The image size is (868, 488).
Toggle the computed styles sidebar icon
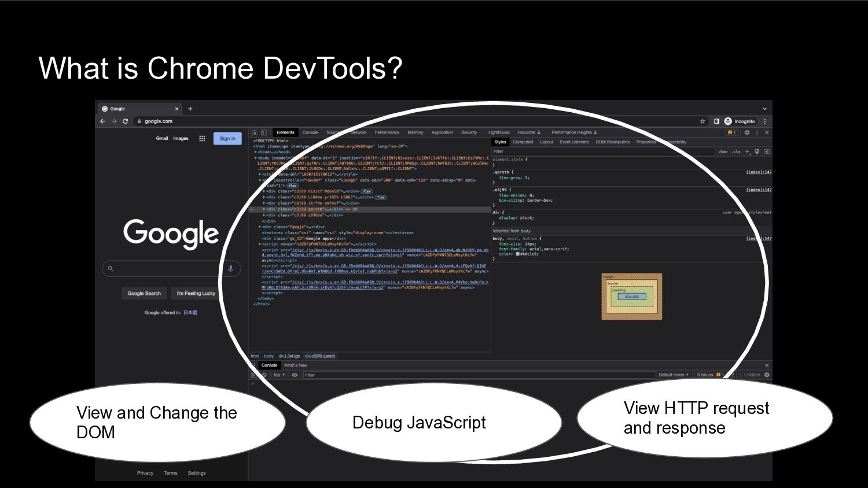(x=767, y=151)
